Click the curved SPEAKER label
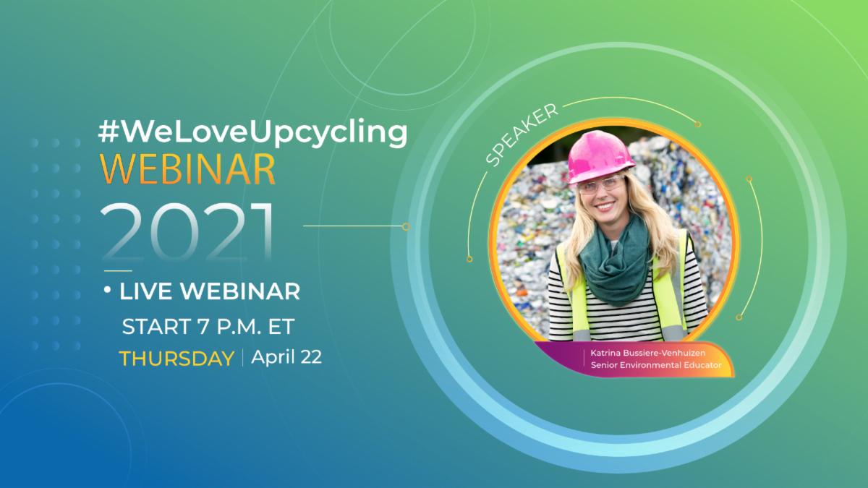This screenshot has width=868, height=488. [x=521, y=136]
